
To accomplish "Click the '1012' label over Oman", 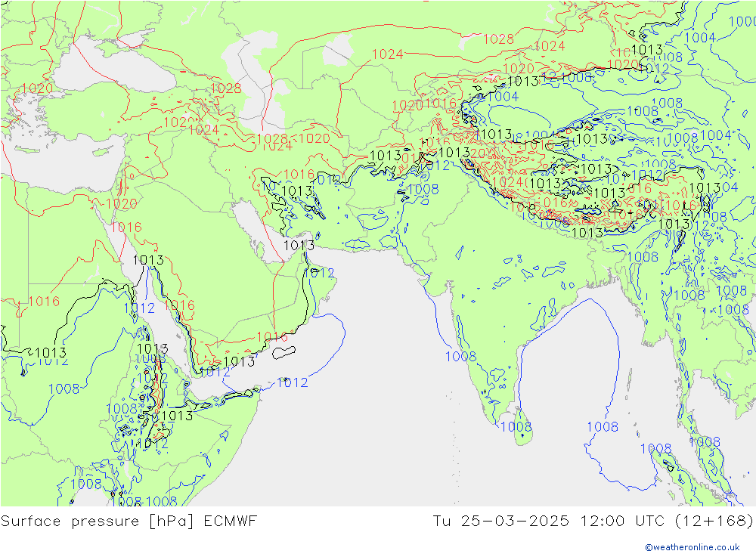I will [x=319, y=274].
